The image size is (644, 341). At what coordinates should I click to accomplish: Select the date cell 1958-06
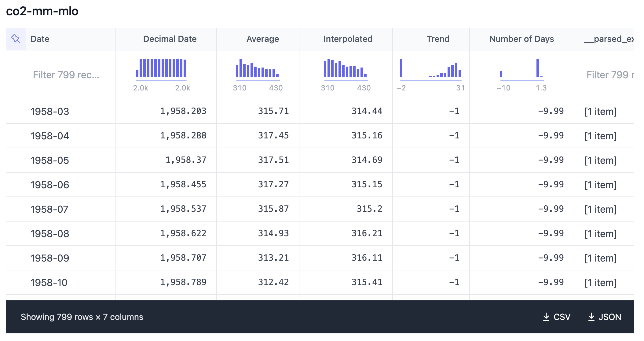[50, 185]
